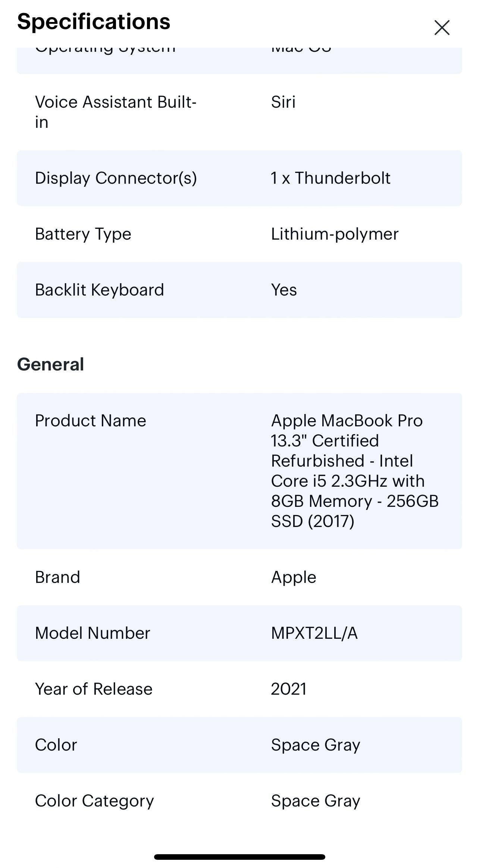Tap the home indicator bar
This screenshot has height=868, width=479.
(x=239, y=855)
